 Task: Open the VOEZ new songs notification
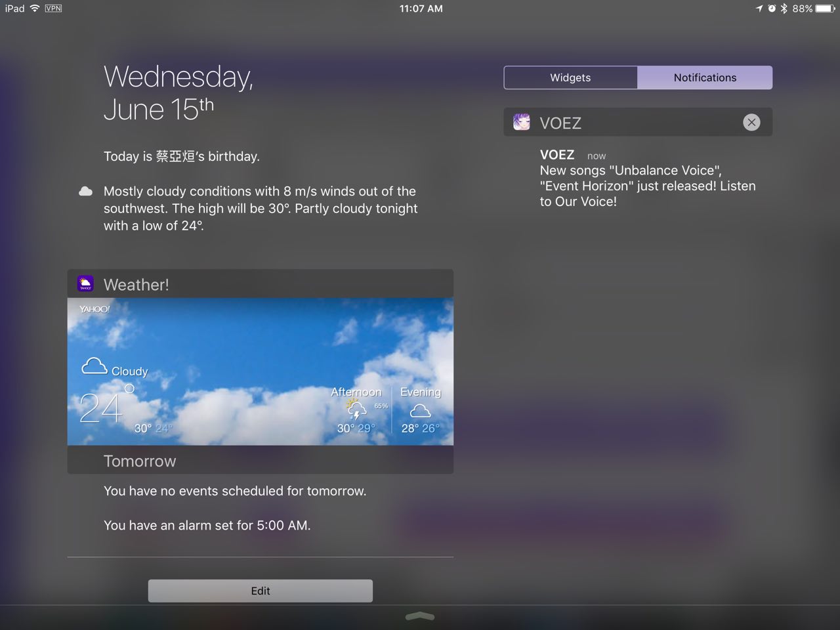648,178
